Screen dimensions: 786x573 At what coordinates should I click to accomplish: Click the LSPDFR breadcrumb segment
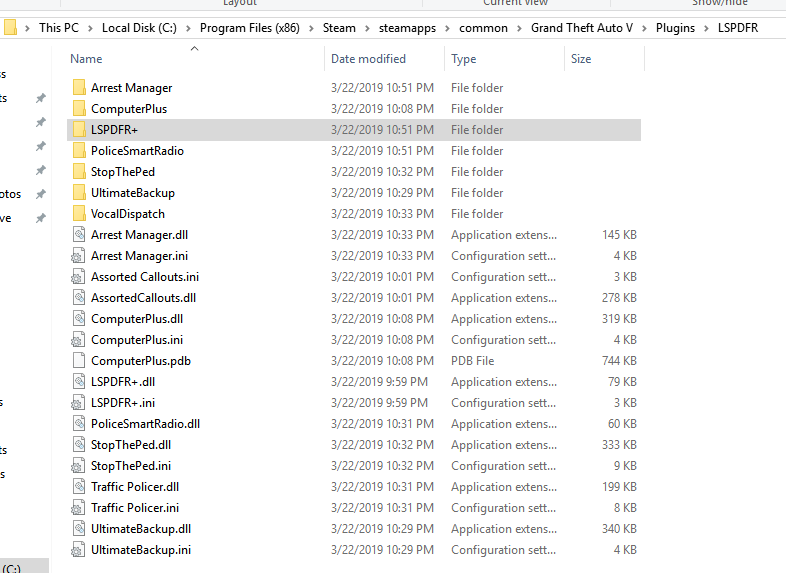[x=738, y=28]
